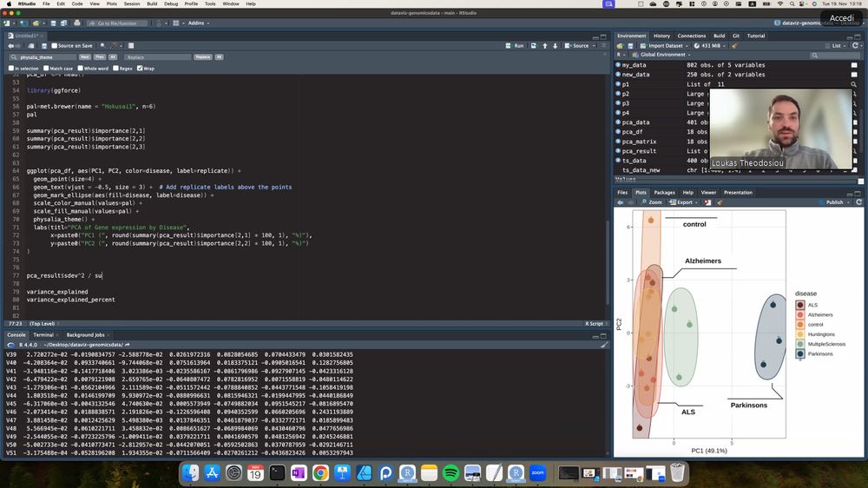The width and height of the screenshot is (868, 488).
Task: Click the Run button in the editor
Action: coord(516,45)
